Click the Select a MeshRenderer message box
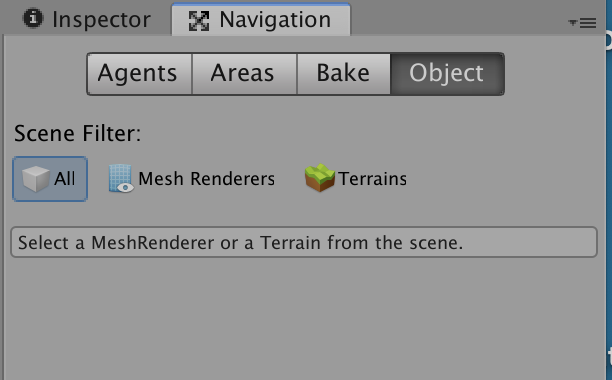The width and height of the screenshot is (612, 380). [x=304, y=242]
